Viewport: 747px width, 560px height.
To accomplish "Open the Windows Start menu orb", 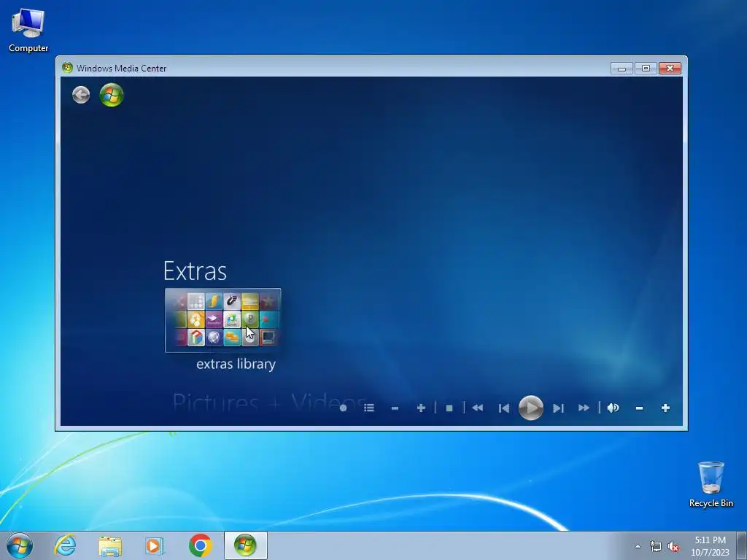I will point(20,545).
